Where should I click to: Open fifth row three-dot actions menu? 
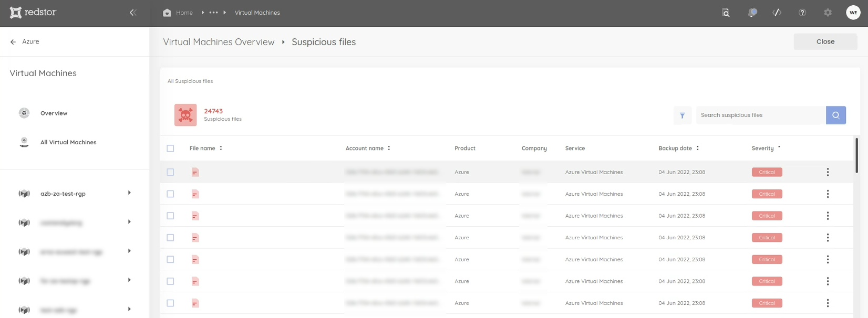[x=828, y=259]
